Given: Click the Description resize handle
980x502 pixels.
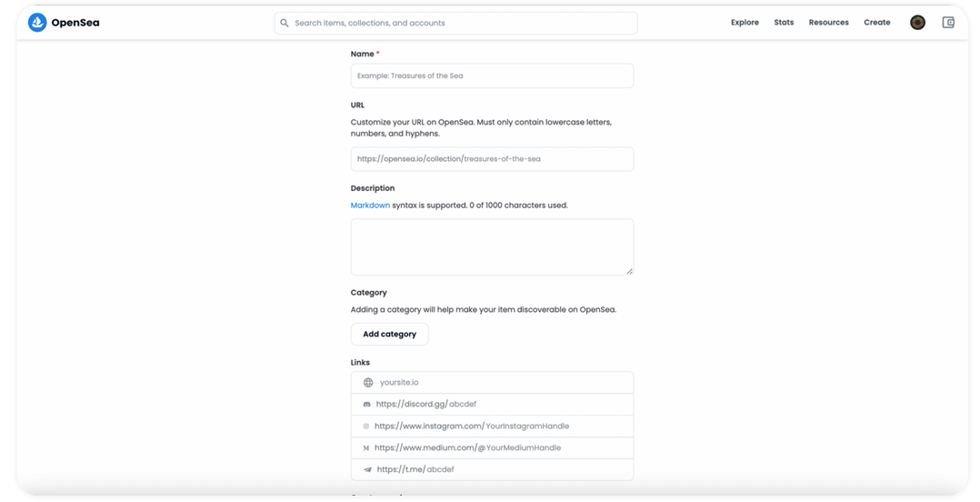Looking at the screenshot, I should [629, 271].
